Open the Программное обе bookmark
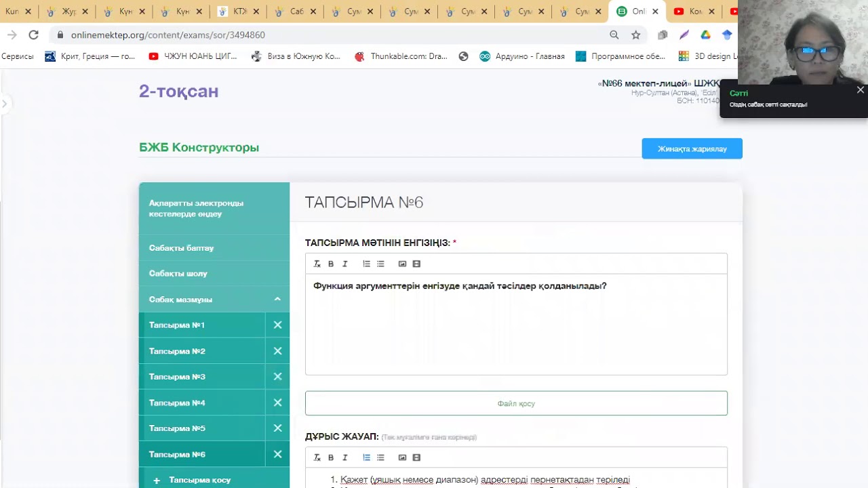 [x=621, y=56]
